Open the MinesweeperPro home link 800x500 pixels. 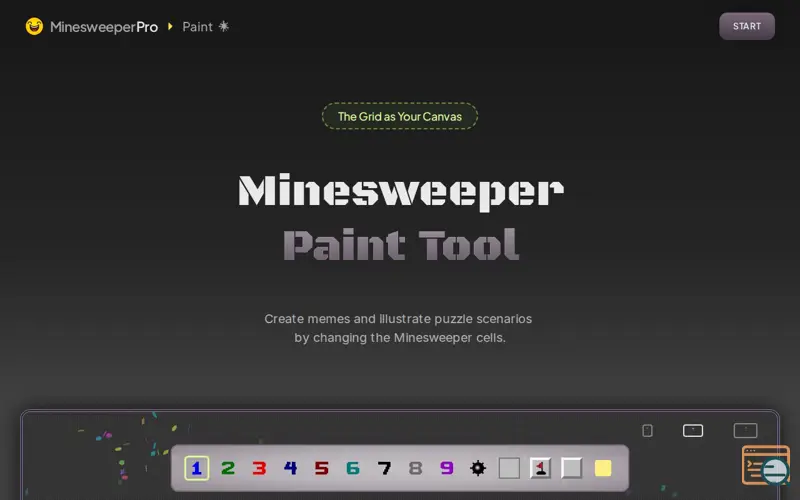point(104,27)
